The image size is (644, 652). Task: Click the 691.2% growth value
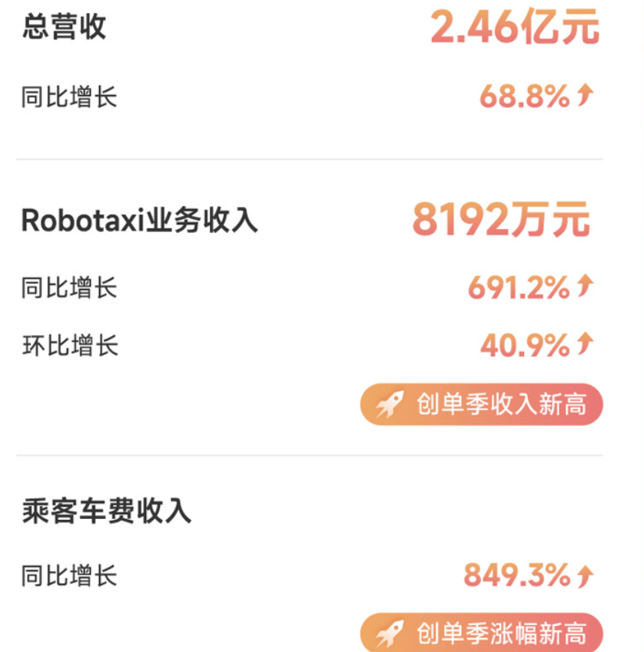[x=519, y=288]
